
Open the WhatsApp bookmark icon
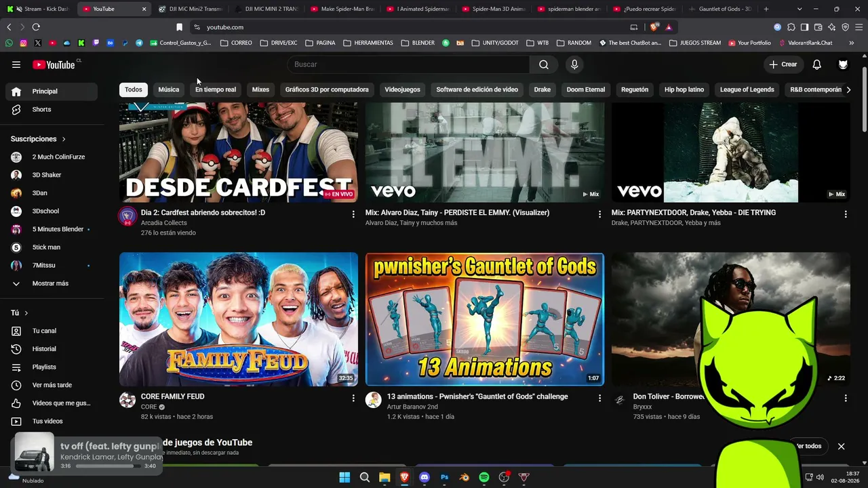point(9,43)
